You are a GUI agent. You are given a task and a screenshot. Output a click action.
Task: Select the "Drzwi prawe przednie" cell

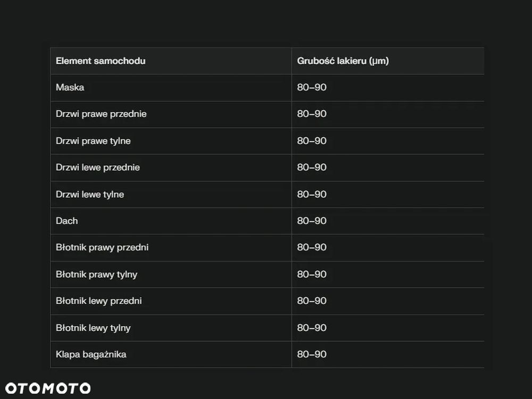coord(101,114)
